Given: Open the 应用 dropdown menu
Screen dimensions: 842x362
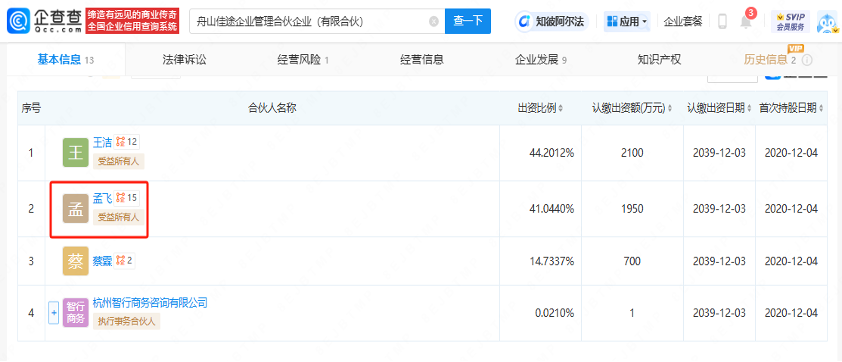Looking at the screenshot, I should coord(627,21).
